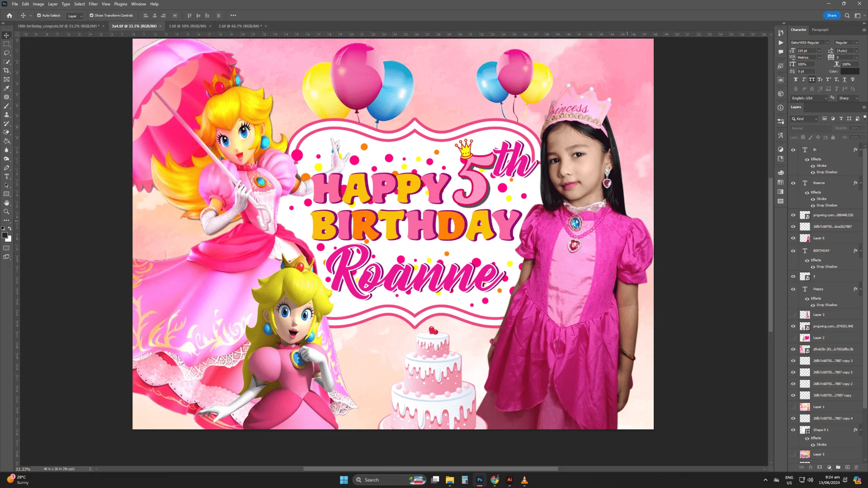Click the Lock all padlock icon
This screenshot has width=868, height=488.
[x=833, y=137]
